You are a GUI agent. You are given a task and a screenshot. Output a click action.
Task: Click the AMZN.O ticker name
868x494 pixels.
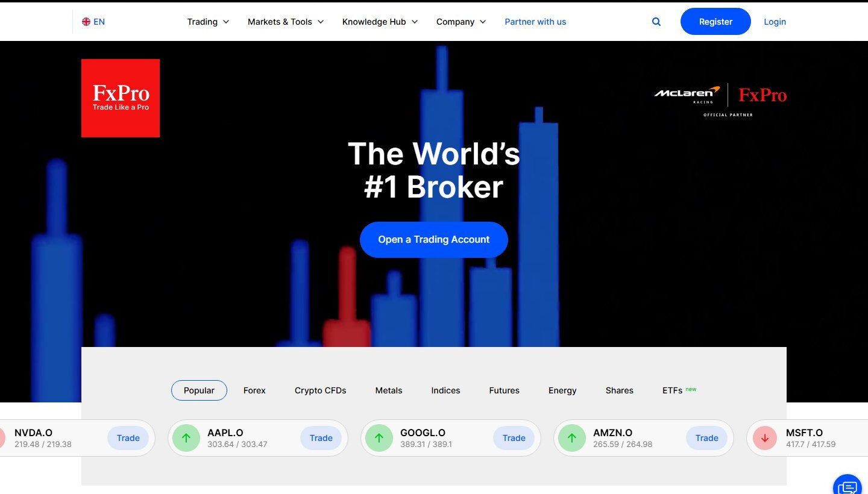pyautogui.click(x=612, y=433)
